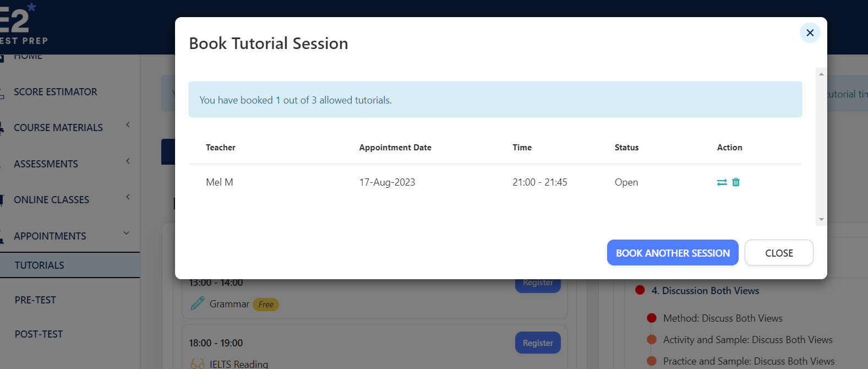Open the Tutorials menu item
The width and height of the screenshot is (868, 369).
[39, 265]
